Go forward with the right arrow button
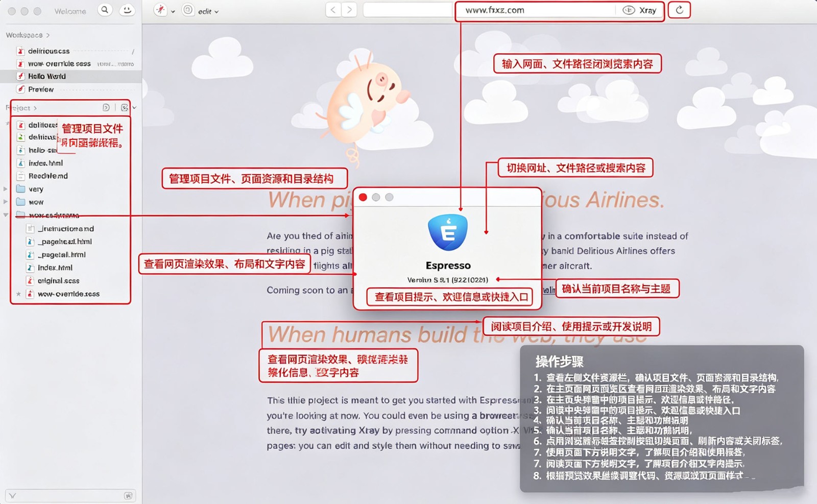Viewport: 817px width, 504px height. click(349, 10)
